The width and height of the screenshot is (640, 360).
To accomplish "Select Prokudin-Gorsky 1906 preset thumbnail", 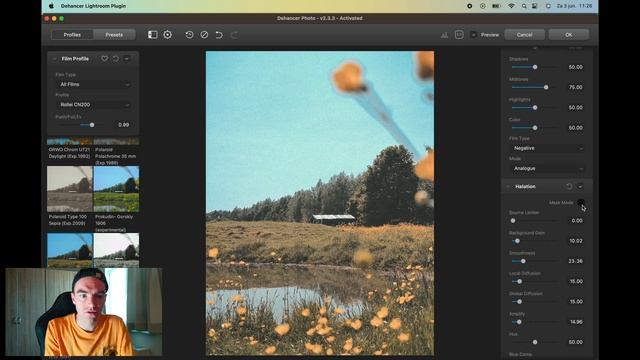I will point(116,189).
